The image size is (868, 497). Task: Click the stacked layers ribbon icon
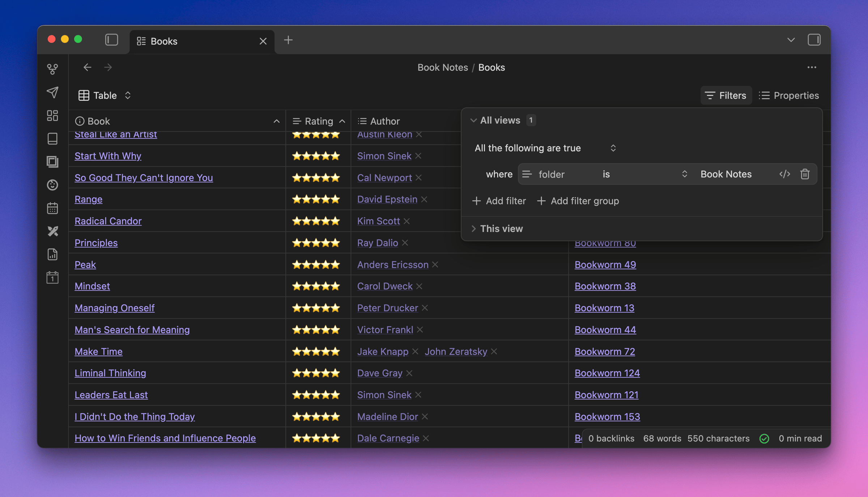click(52, 162)
